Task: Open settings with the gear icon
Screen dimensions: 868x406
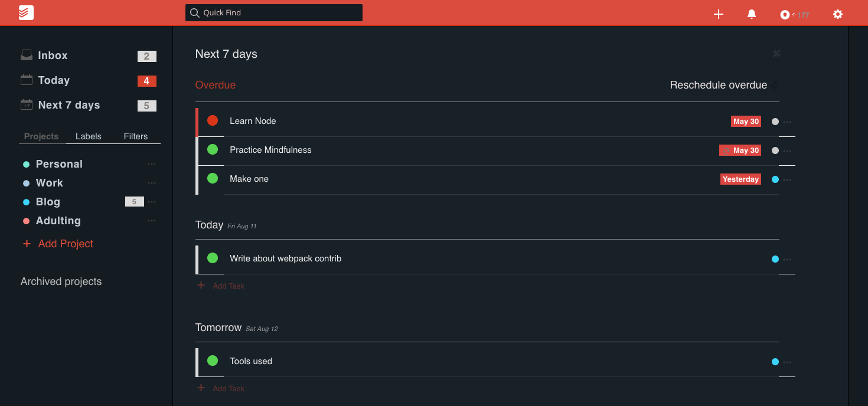Action: 838,14
